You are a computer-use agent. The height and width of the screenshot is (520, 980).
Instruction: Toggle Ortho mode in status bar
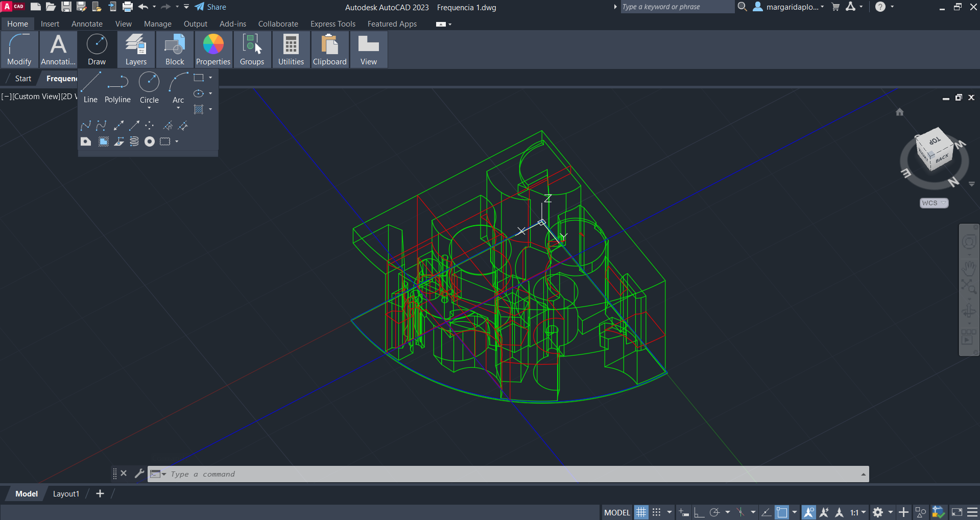tap(699, 512)
